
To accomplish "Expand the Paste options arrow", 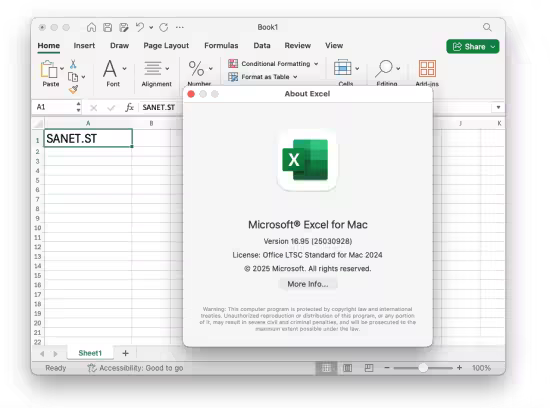I will (x=62, y=68).
